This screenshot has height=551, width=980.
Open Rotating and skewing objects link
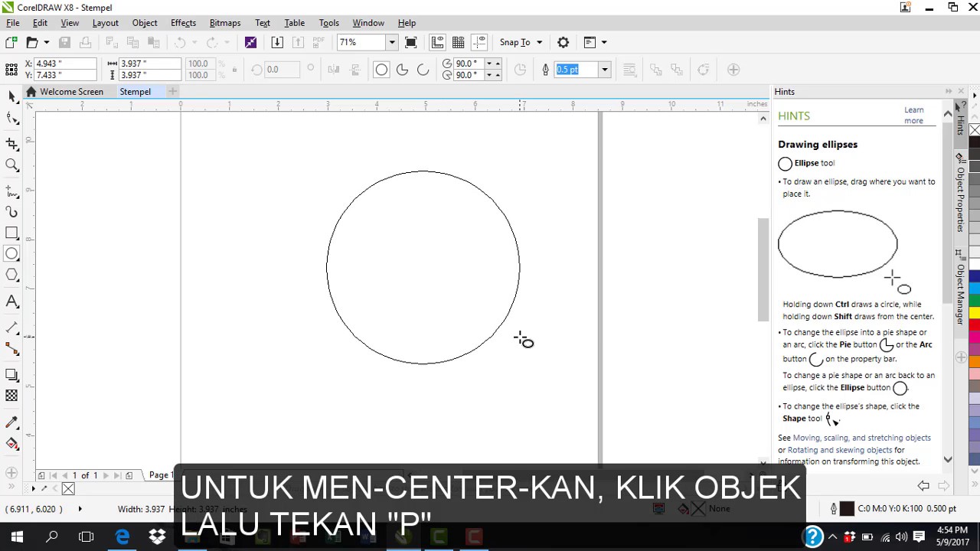click(x=840, y=450)
